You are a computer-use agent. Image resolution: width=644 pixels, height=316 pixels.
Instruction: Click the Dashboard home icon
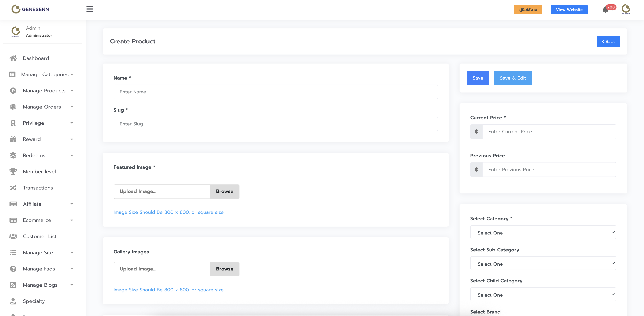coord(13,58)
